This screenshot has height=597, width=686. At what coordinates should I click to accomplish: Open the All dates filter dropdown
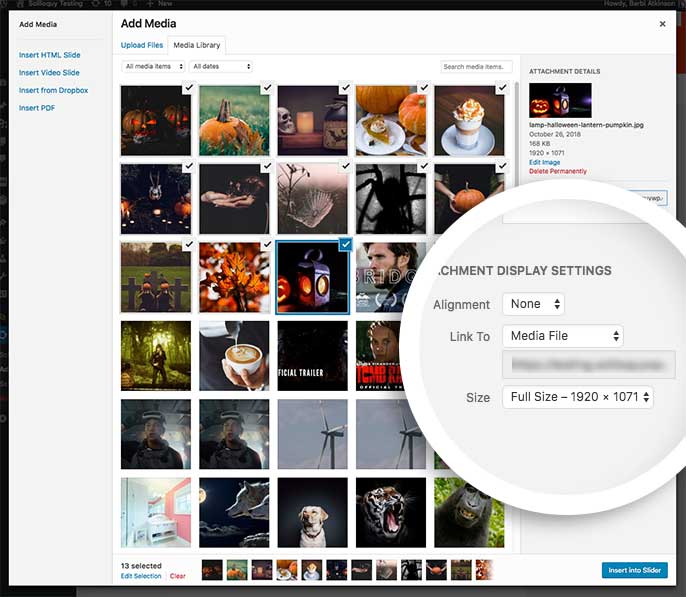tap(221, 66)
